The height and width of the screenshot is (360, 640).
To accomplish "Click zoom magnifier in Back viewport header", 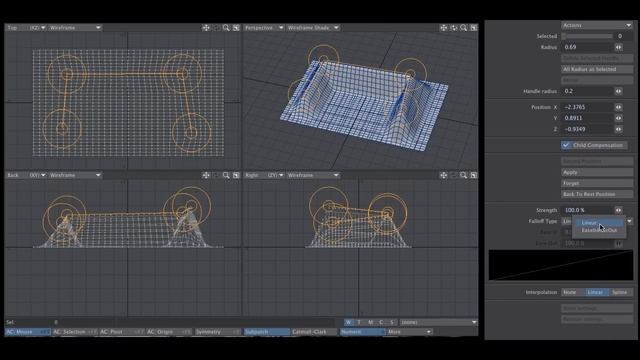I will click(x=226, y=175).
